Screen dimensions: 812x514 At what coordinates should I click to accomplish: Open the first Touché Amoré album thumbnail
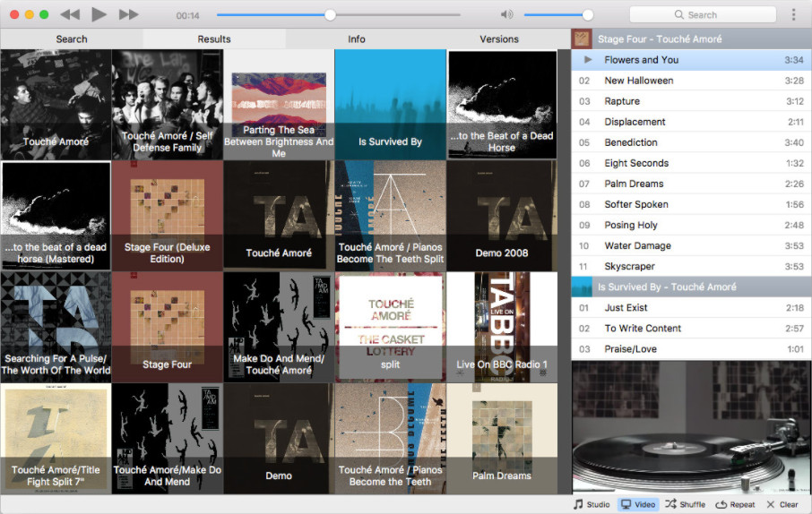pyautogui.click(x=56, y=105)
